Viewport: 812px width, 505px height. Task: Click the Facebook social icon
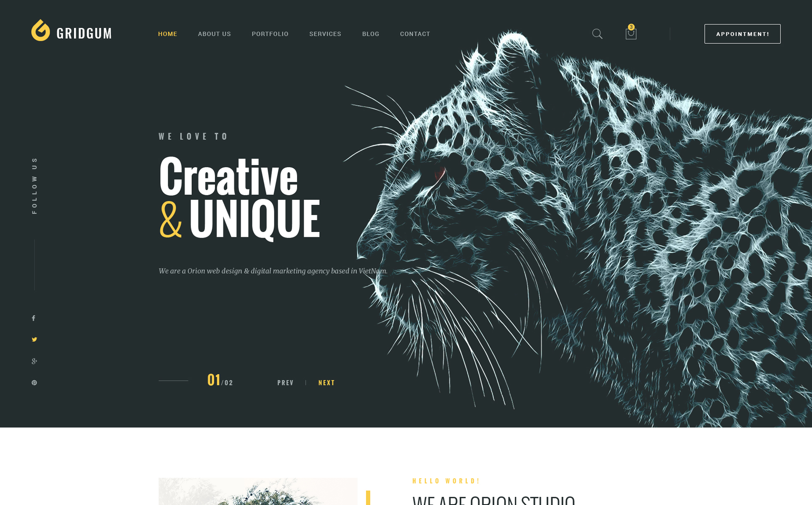(x=34, y=317)
